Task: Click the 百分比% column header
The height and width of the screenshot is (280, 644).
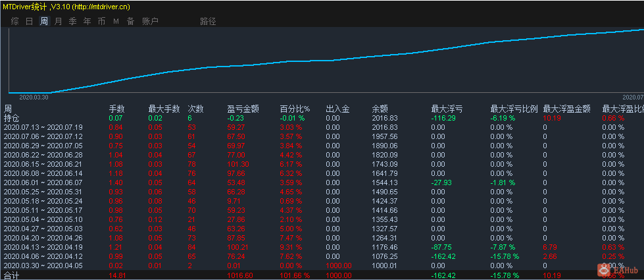Action: click(x=295, y=109)
